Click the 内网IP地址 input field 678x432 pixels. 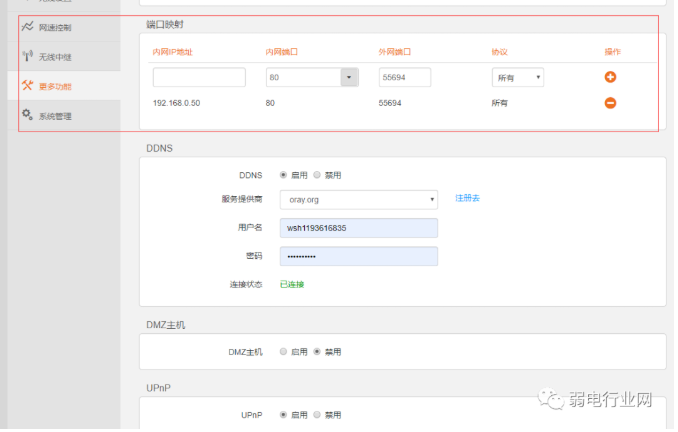(x=199, y=77)
